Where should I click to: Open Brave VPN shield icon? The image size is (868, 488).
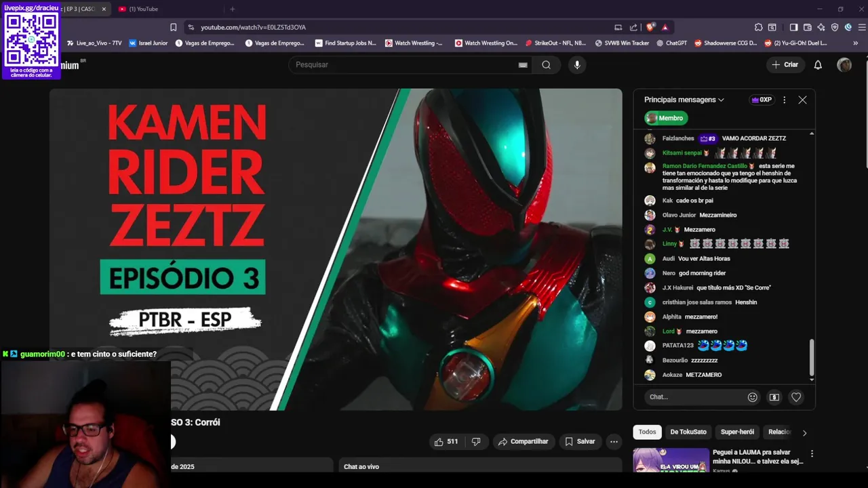click(835, 27)
